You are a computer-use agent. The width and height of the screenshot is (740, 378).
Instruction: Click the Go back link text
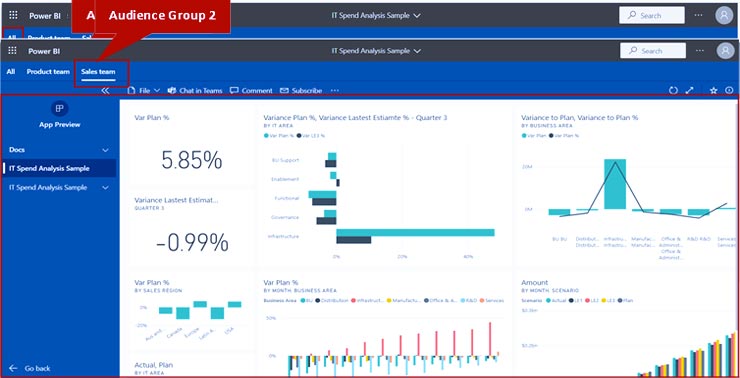pos(37,368)
